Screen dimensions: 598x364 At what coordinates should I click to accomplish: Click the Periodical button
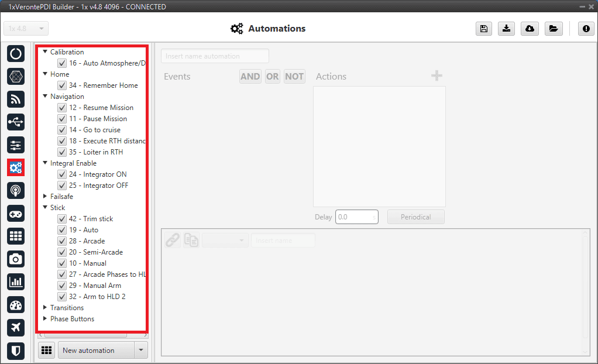pos(415,217)
